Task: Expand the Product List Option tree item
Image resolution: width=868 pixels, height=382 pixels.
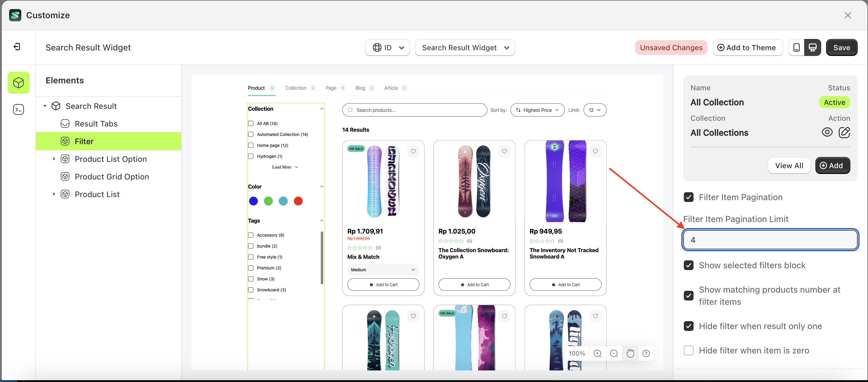Action: click(x=54, y=159)
